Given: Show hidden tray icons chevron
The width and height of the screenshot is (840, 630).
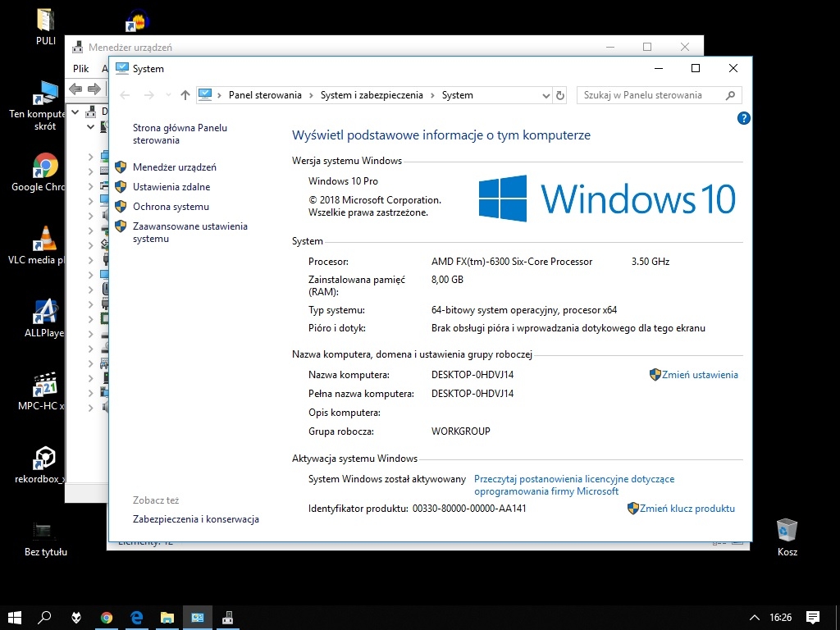Looking at the screenshot, I should (754, 618).
